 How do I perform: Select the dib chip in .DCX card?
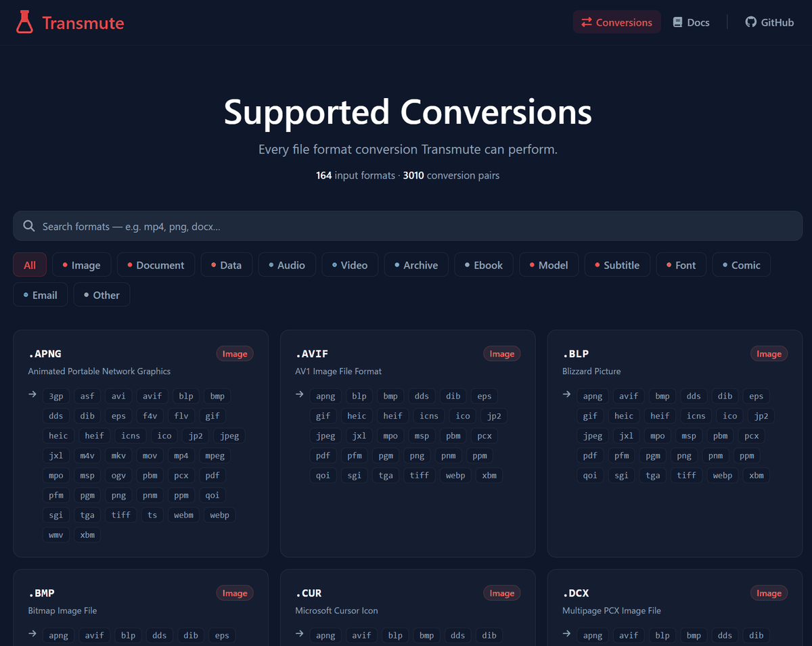point(757,635)
